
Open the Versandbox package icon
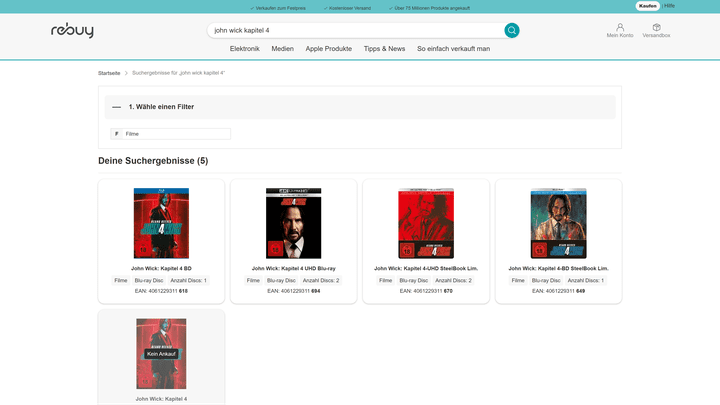point(656,27)
